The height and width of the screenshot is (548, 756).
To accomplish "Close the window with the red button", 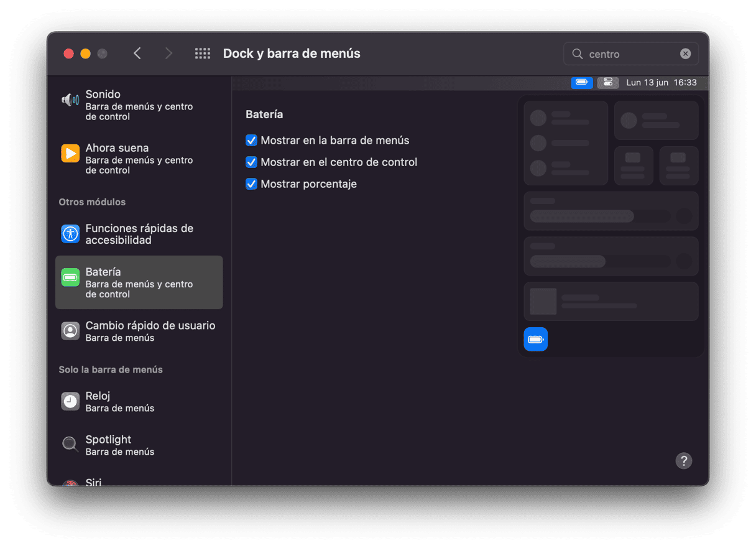I will 69,53.
